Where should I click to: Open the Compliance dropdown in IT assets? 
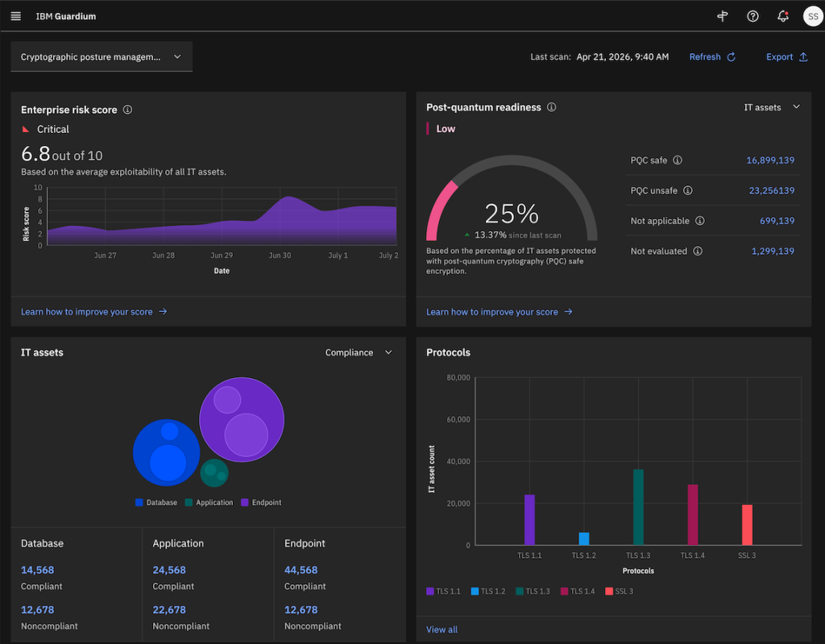[359, 352]
